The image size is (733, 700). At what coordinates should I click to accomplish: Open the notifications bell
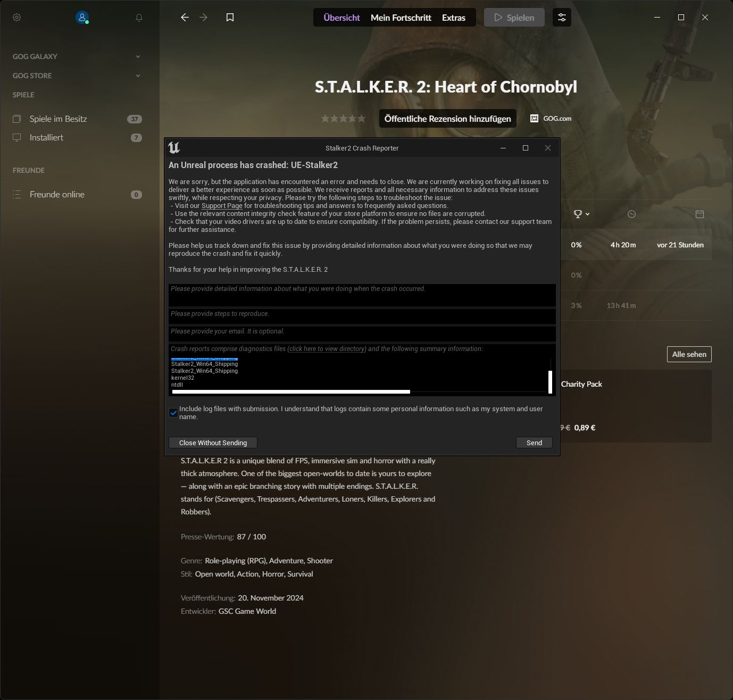click(x=139, y=18)
